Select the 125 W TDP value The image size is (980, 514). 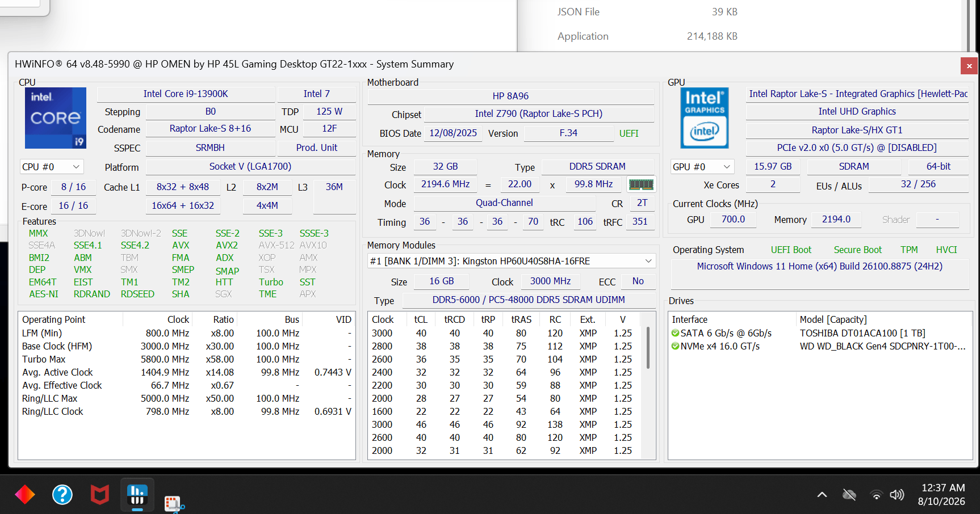329,112
